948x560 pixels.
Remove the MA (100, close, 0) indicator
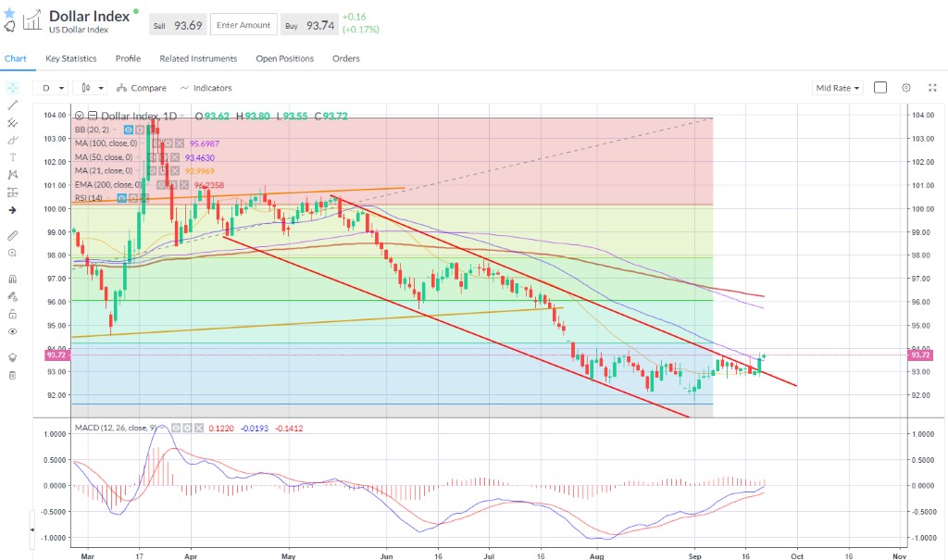180,143
